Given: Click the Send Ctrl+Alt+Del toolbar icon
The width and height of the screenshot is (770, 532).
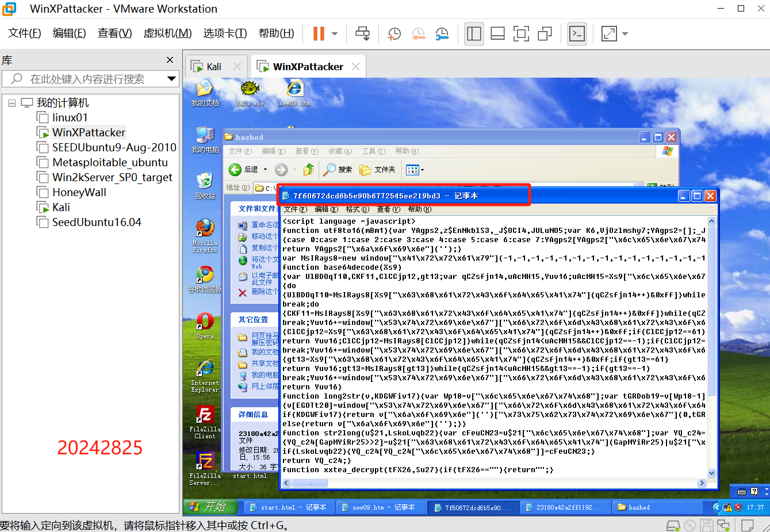Looking at the screenshot, I should pyautogui.click(x=363, y=34).
